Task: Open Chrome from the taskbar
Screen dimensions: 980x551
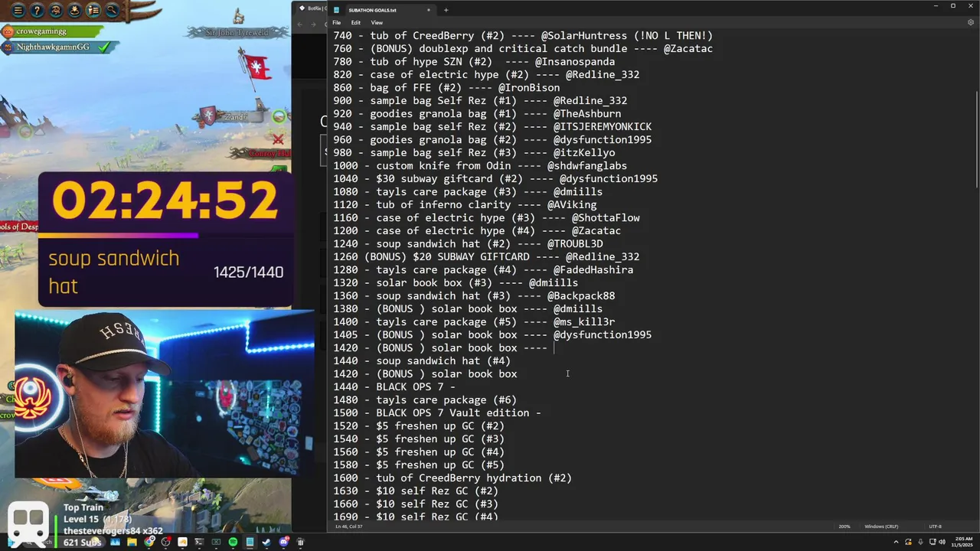Action: 149,542
